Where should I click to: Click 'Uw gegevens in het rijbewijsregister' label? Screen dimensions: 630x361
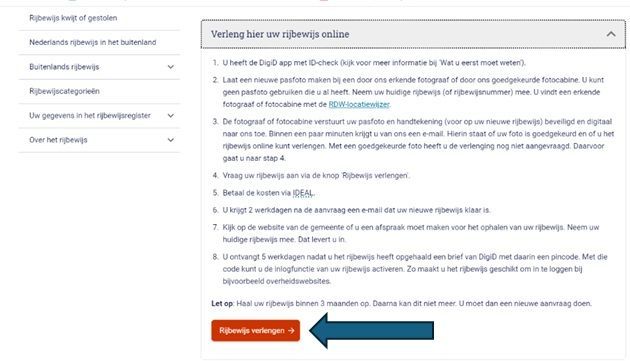click(x=90, y=116)
